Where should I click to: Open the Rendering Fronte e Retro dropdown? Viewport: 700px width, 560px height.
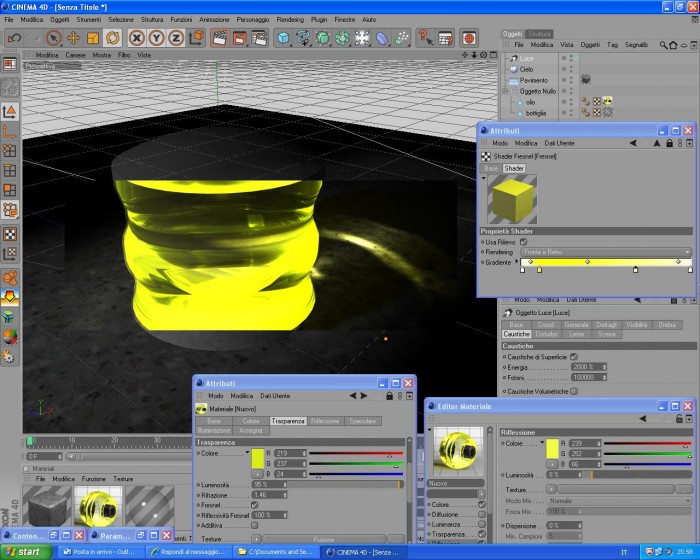click(606, 252)
